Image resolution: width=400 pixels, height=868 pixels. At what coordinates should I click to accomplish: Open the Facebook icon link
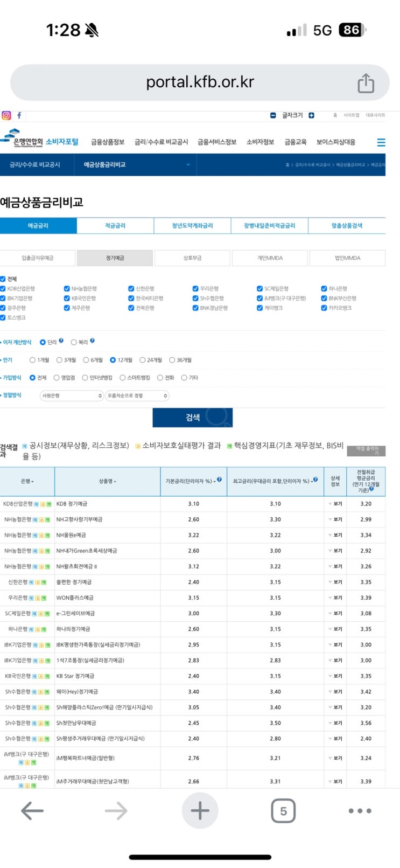click(19, 115)
